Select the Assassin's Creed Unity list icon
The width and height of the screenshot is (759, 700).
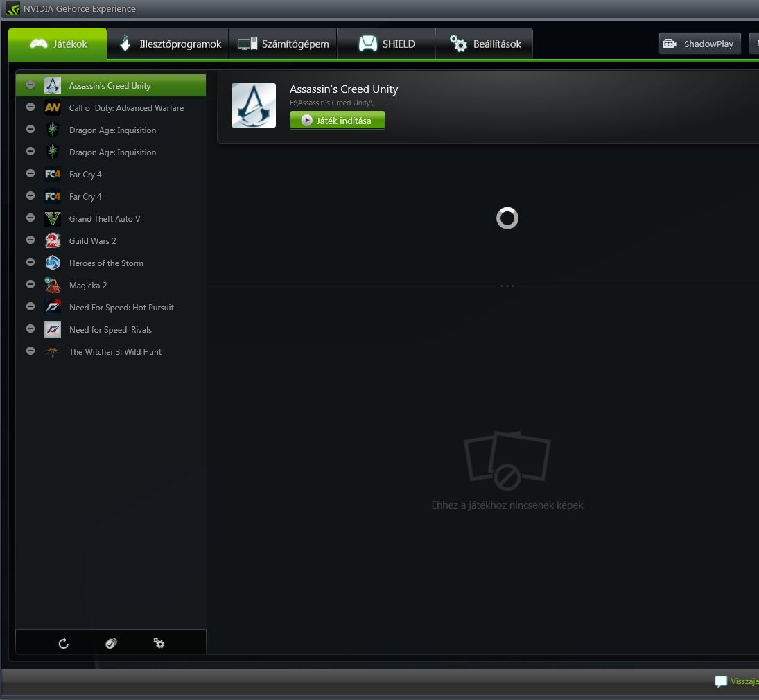point(53,85)
